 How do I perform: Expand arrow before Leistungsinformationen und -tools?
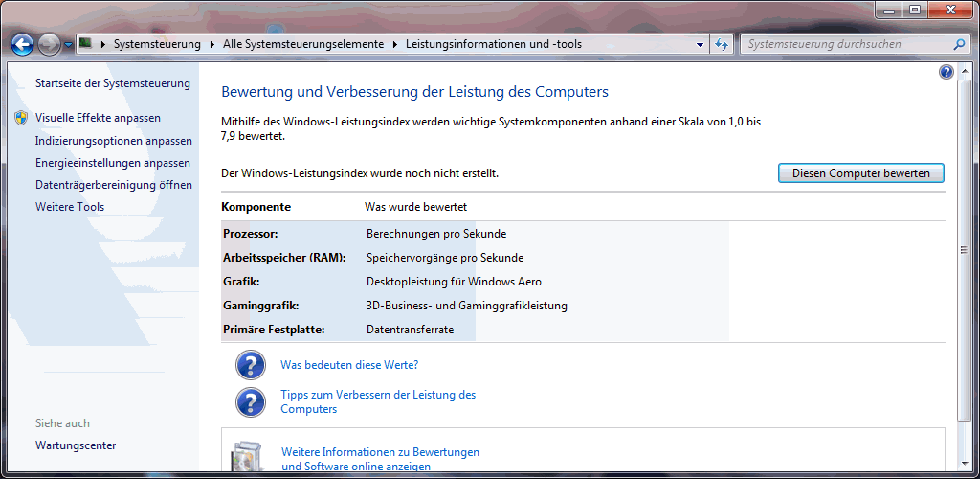tap(395, 44)
